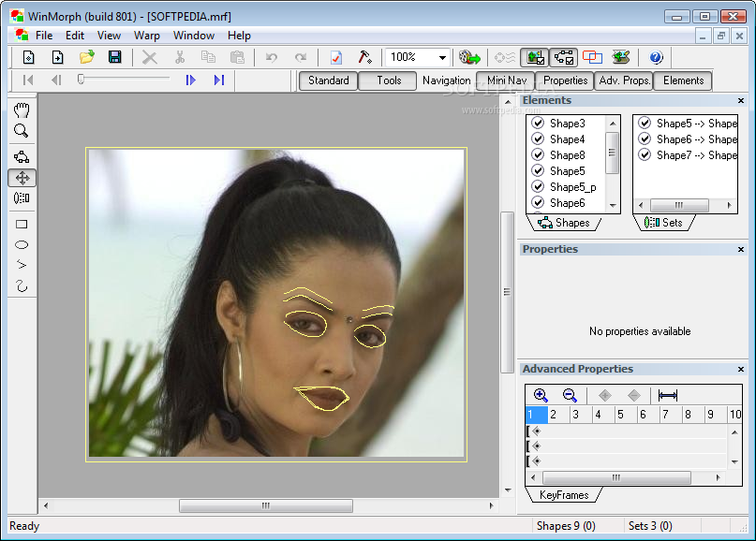This screenshot has width=756, height=541.
Task: Open project options checklist icon
Action: tap(336, 58)
